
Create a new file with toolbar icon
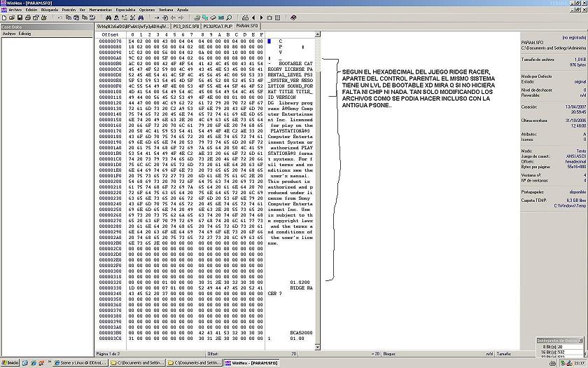pyautogui.click(x=3, y=18)
